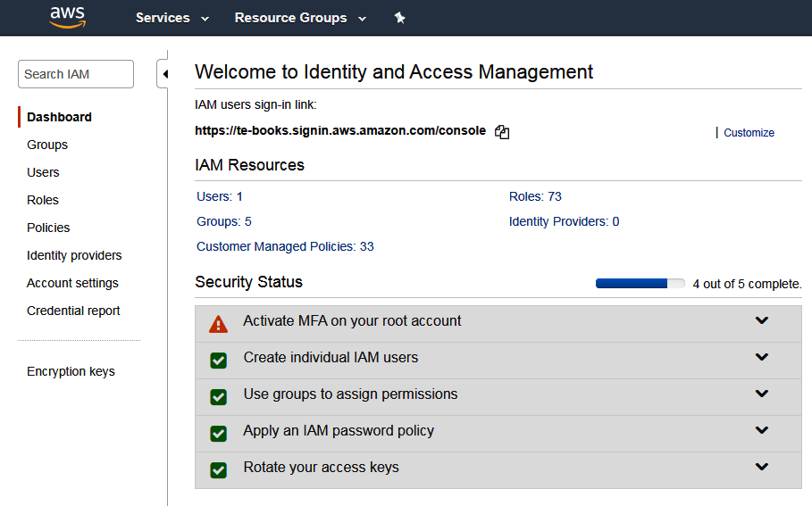Expand Create individual IAM users row
The height and width of the screenshot is (506, 812).
point(761,357)
